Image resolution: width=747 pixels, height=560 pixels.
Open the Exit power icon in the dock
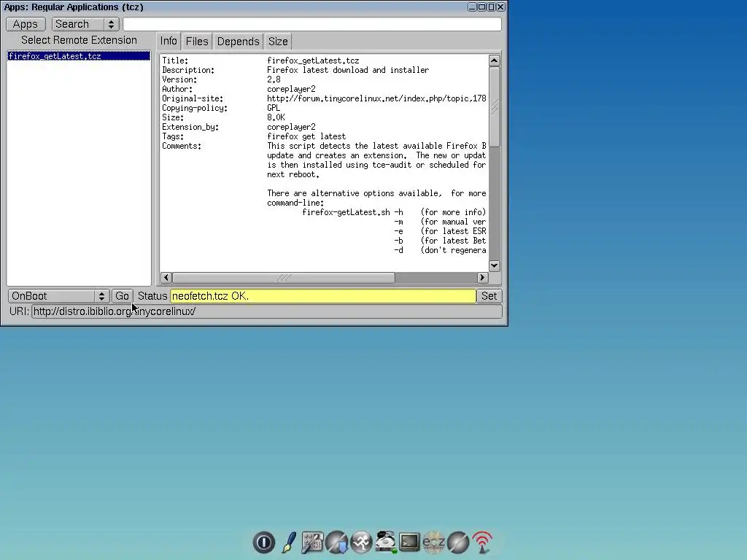pos(263,542)
